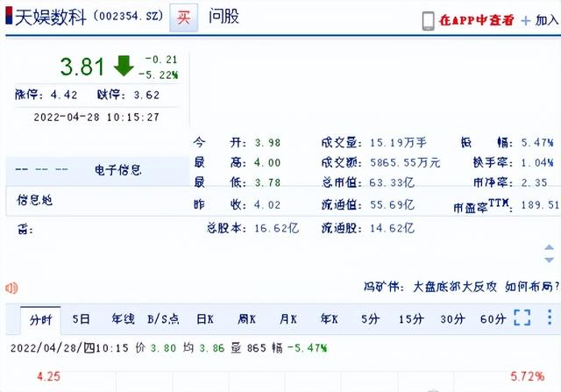
Task: Click 流通值 value 55.69亿
Action: coord(392,205)
